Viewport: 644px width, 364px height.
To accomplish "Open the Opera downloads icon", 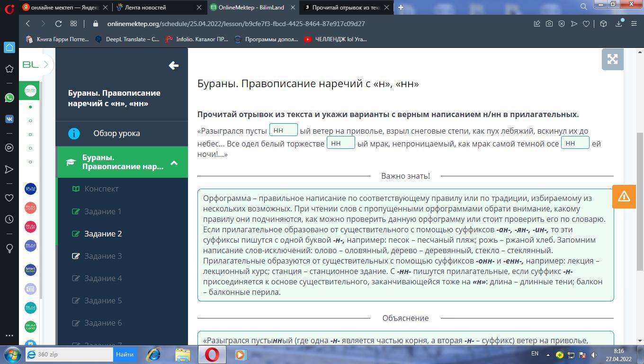I will coord(618,24).
